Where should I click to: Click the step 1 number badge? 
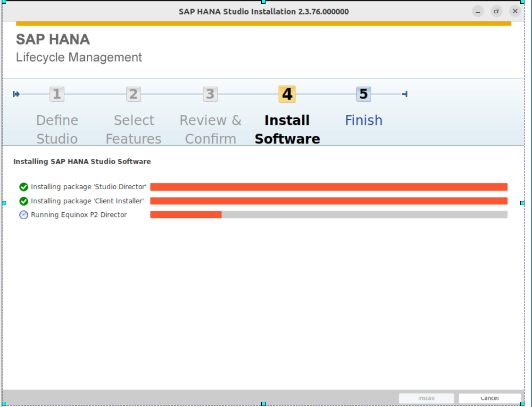pos(57,94)
